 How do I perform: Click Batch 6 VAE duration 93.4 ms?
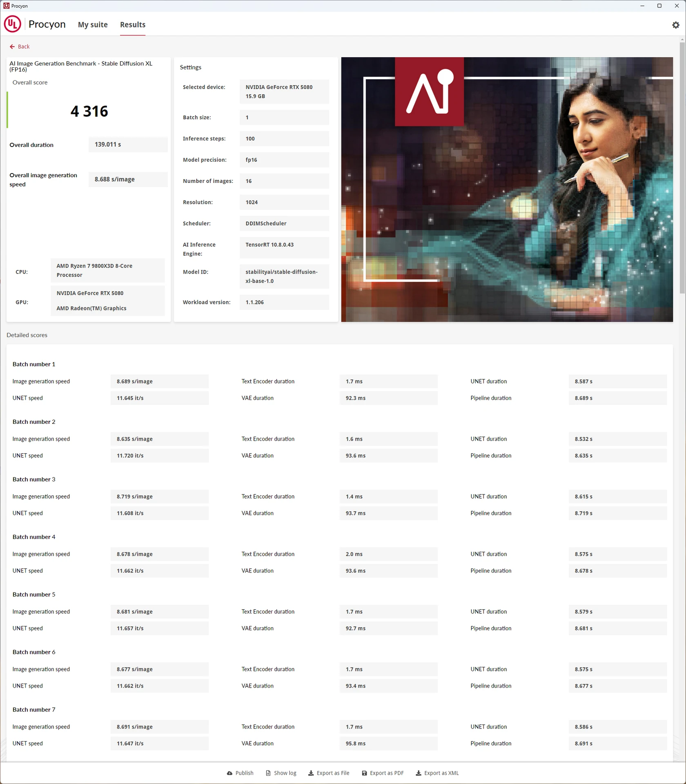(388, 686)
